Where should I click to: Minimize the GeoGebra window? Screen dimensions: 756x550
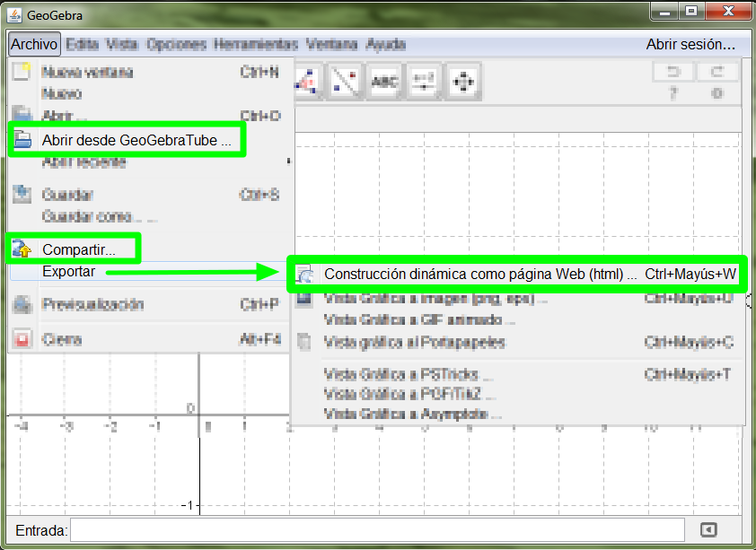pyautogui.click(x=664, y=12)
